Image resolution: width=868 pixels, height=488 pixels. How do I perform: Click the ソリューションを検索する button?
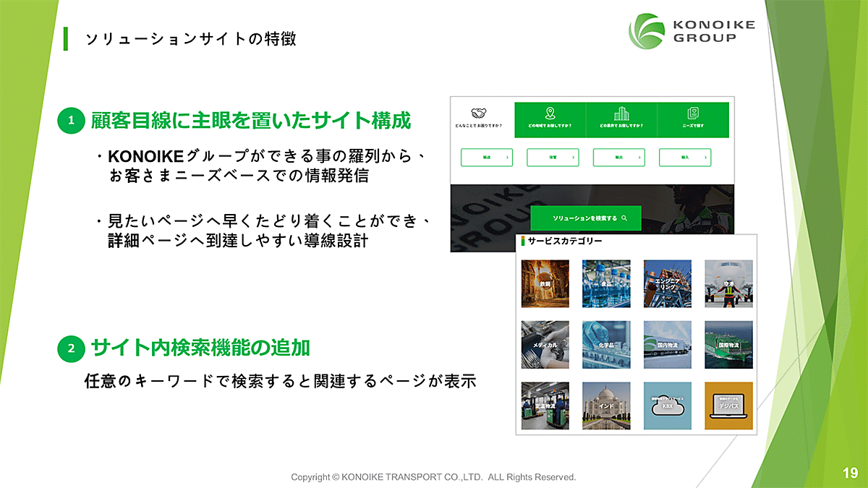pyautogui.click(x=586, y=218)
